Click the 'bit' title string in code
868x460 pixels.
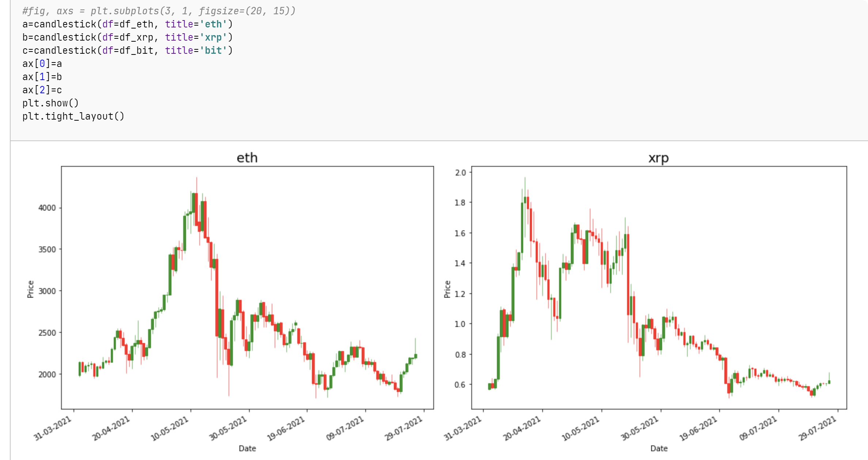click(213, 50)
